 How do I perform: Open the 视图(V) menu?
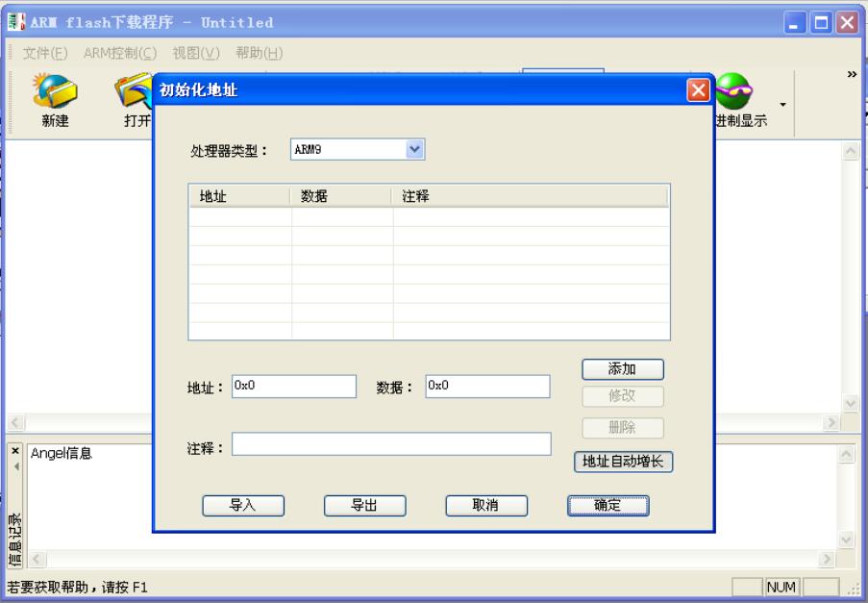pos(196,53)
